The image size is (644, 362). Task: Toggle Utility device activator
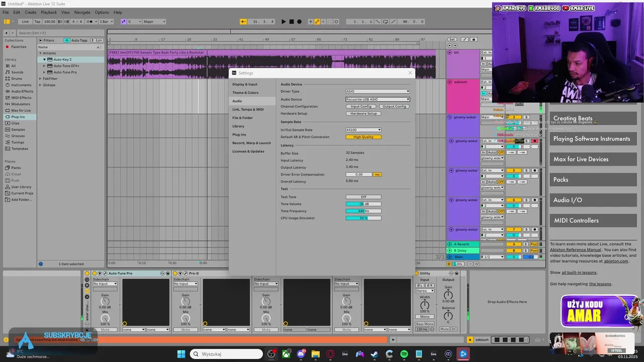click(x=417, y=274)
